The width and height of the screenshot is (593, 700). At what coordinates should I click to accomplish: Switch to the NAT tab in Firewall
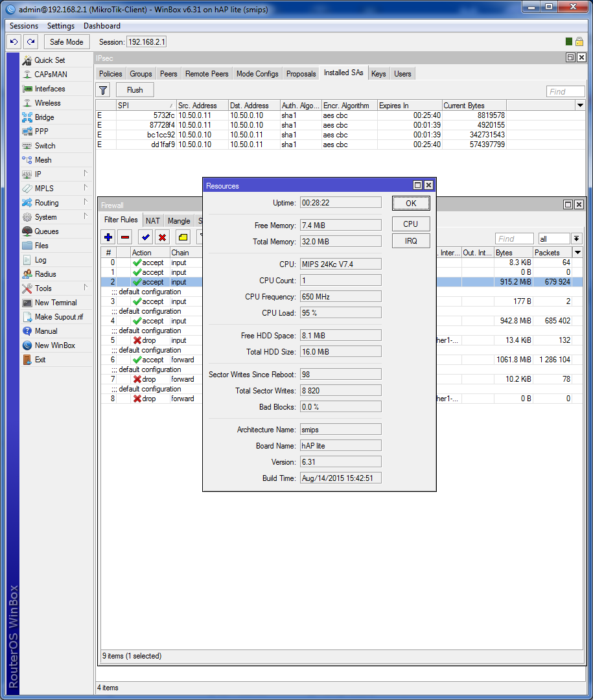tap(153, 220)
